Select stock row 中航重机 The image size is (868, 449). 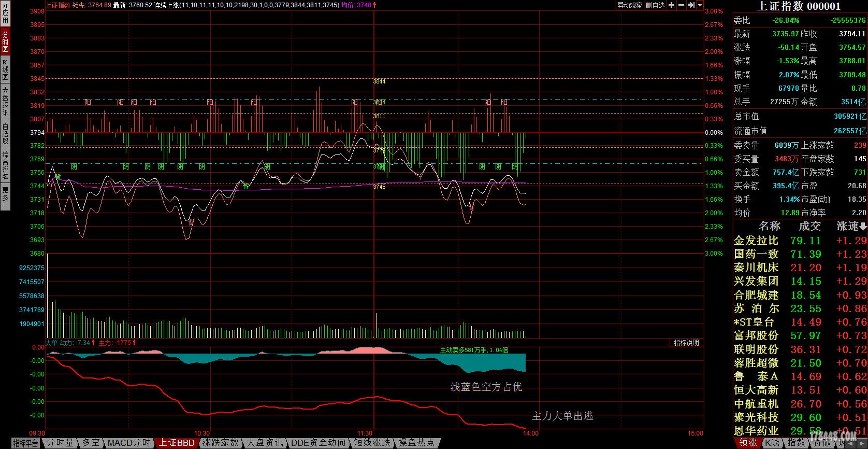click(x=800, y=403)
